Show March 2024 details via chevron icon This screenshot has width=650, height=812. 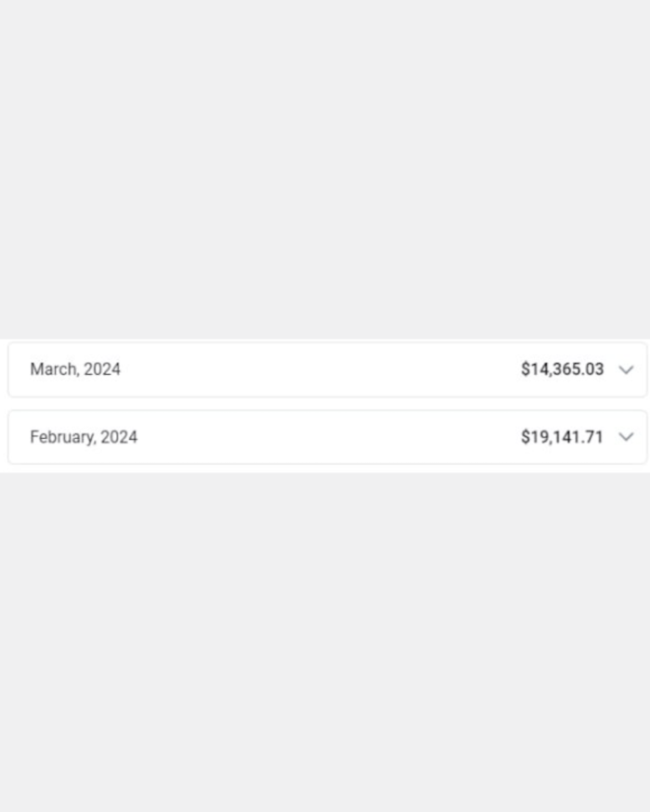point(626,369)
